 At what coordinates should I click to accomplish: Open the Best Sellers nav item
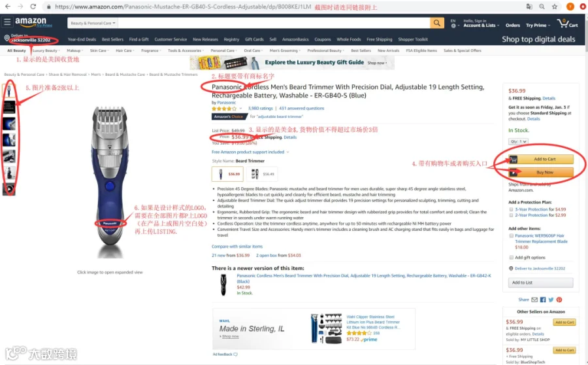point(112,39)
